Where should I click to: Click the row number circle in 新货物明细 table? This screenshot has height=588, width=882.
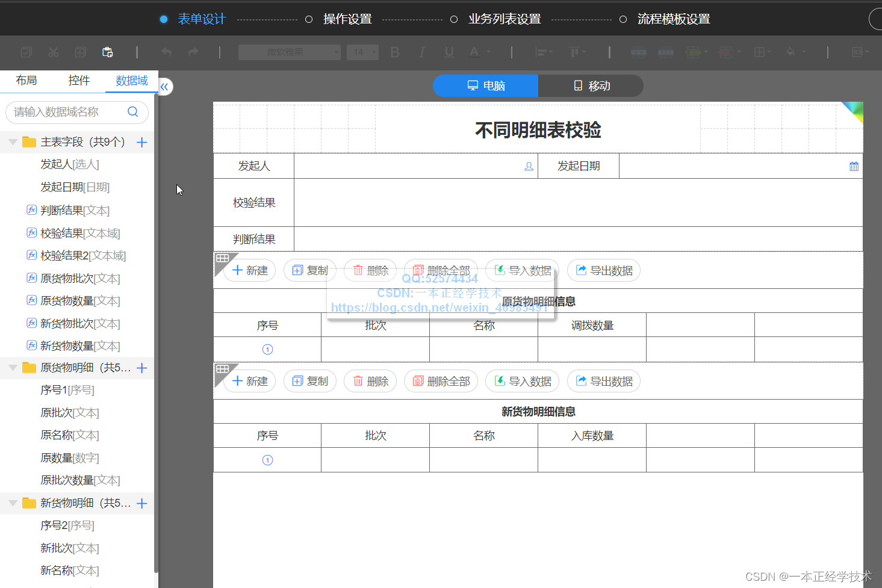pyautogui.click(x=268, y=460)
